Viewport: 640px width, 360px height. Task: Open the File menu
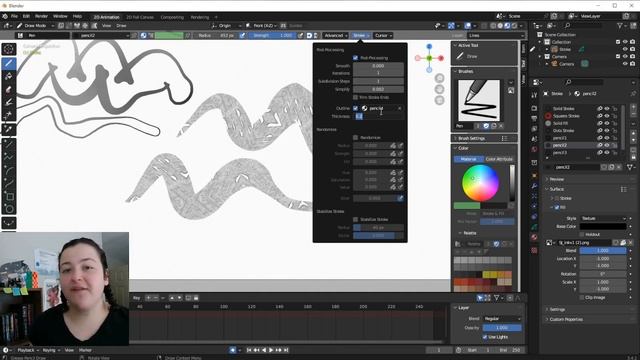[x=14, y=16]
